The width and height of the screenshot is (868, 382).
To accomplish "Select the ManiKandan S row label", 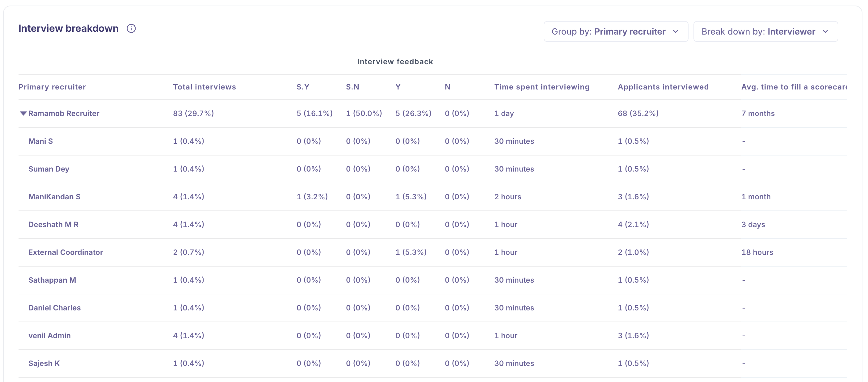I will pyautogui.click(x=54, y=197).
